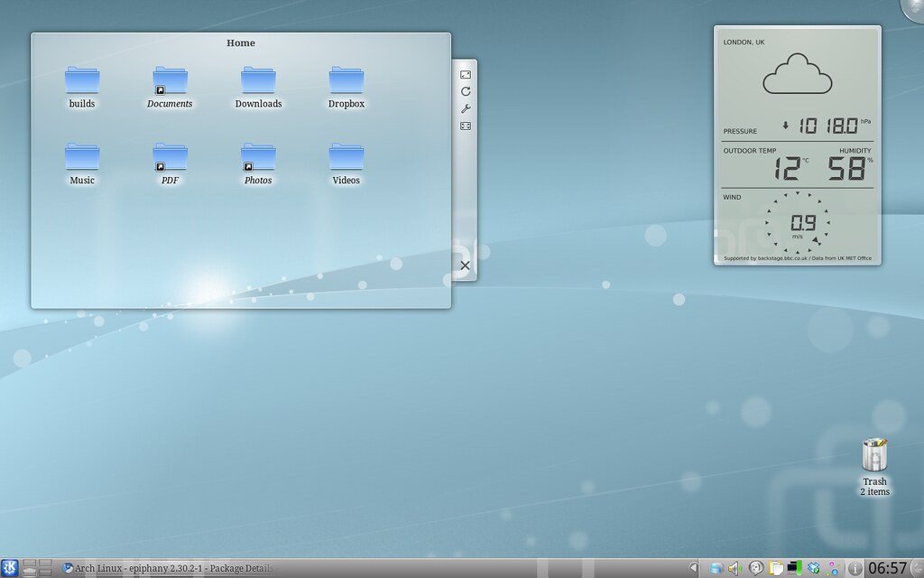The height and width of the screenshot is (578, 924).
Task: Open the Klipper clipboard tray icon
Action: tap(775, 568)
